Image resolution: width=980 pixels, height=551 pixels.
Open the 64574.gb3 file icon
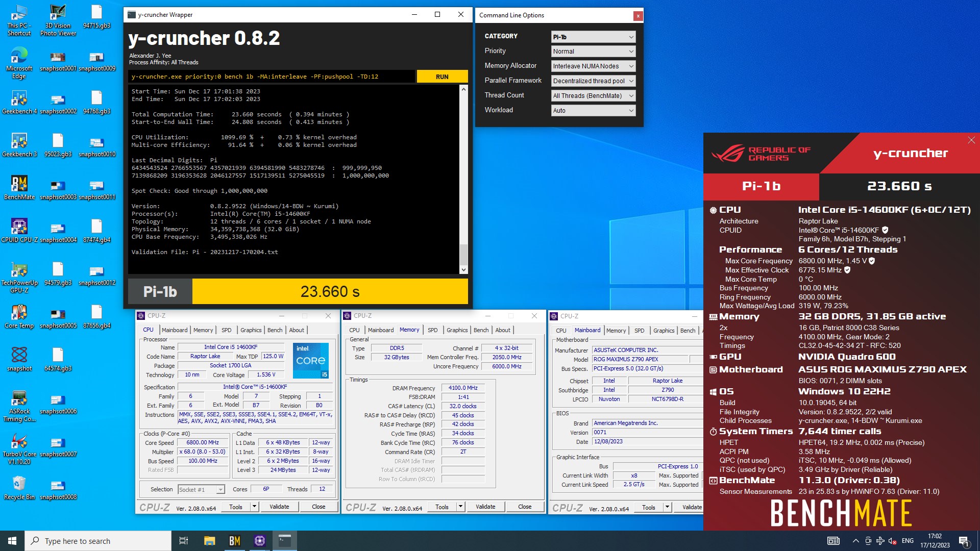58,360
